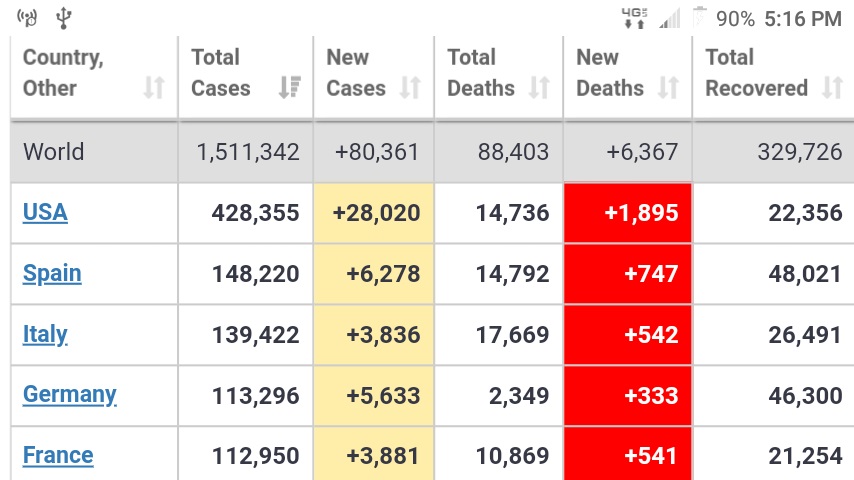
Task: Tap the hotspot icon in status bar
Action: 27,18
